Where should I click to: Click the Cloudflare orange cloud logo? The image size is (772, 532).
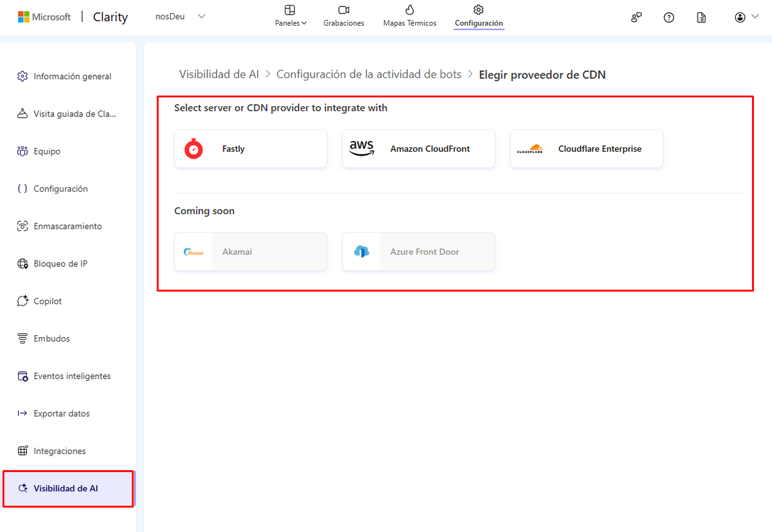[x=529, y=149]
